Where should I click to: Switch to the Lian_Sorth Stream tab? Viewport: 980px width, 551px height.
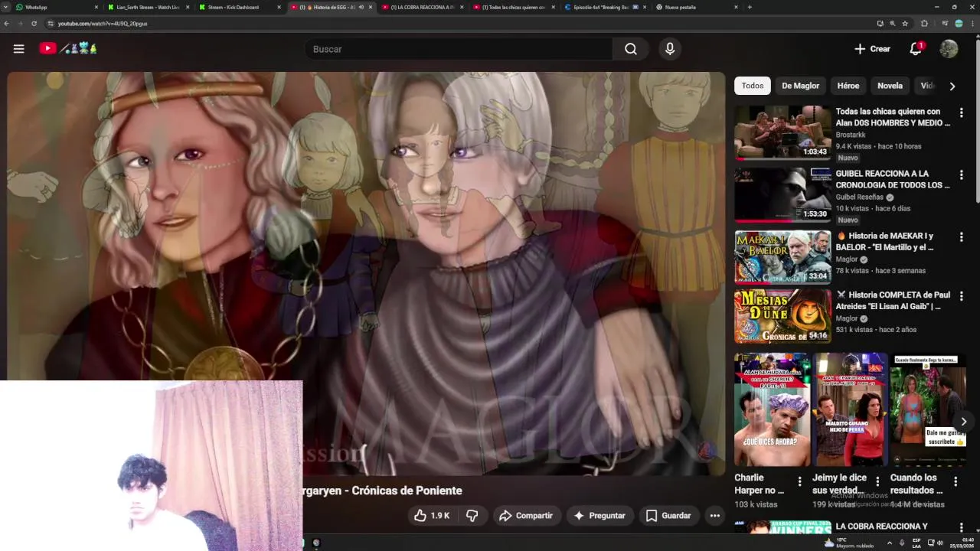(148, 7)
